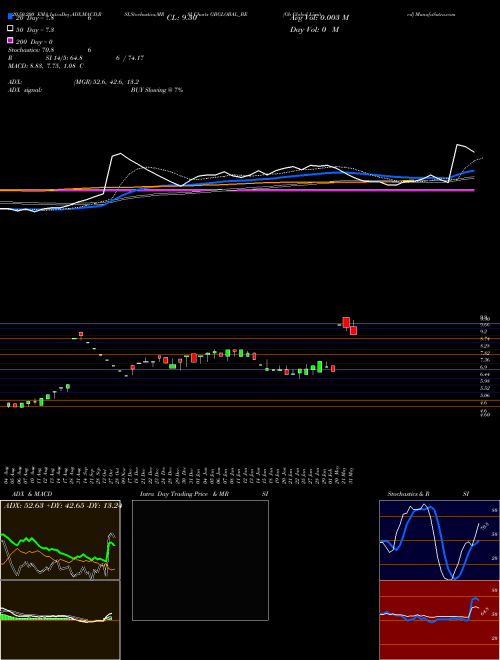Select the '50 Day = 7.8' legend text

(x=34, y=29)
